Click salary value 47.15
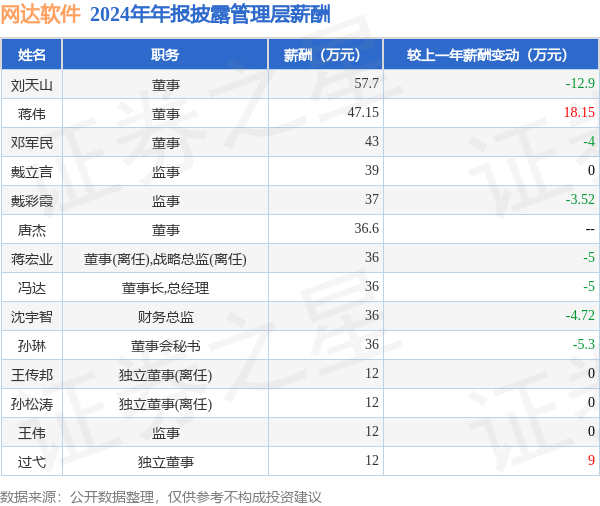 point(363,112)
